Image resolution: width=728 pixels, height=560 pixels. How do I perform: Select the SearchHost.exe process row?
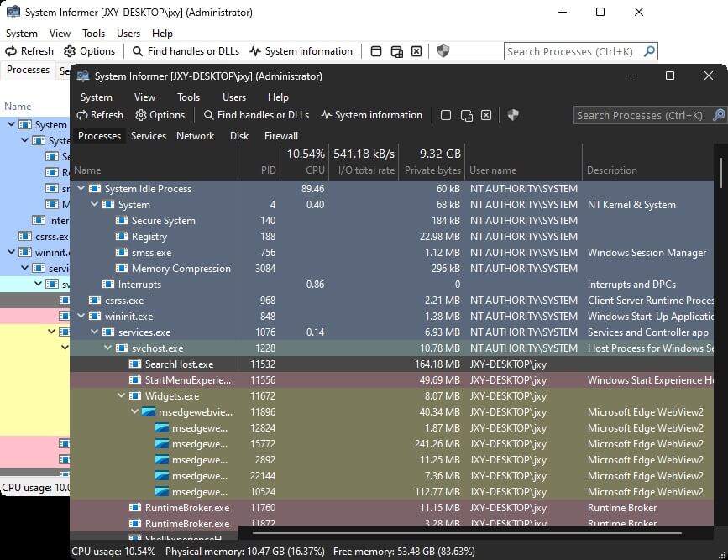pyautogui.click(x=179, y=364)
